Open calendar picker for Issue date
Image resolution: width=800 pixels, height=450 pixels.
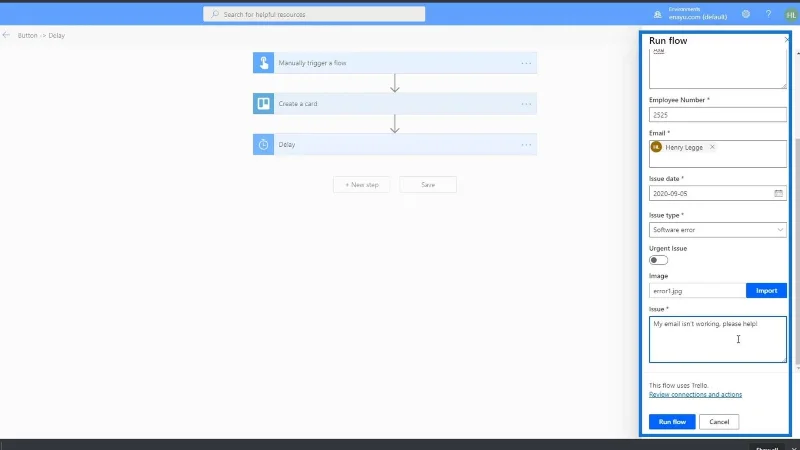click(779, 193)
